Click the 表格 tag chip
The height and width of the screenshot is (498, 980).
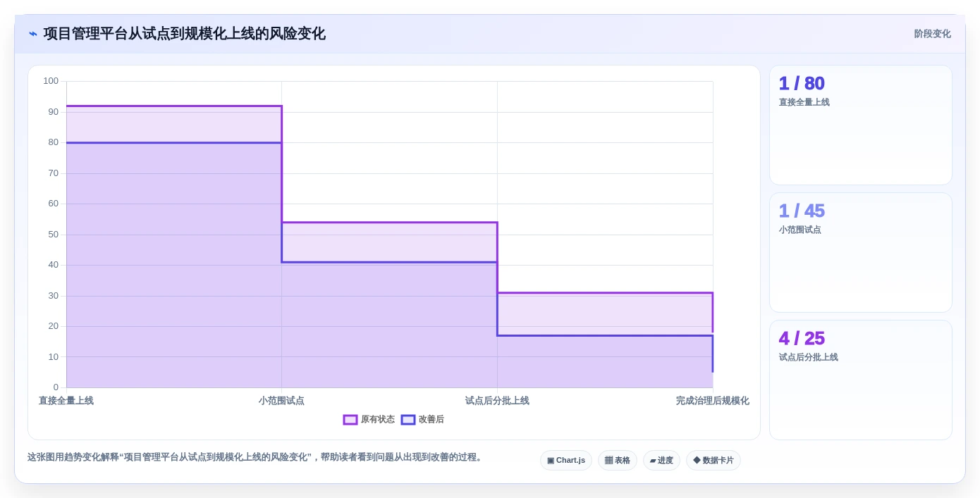(618, 461)
